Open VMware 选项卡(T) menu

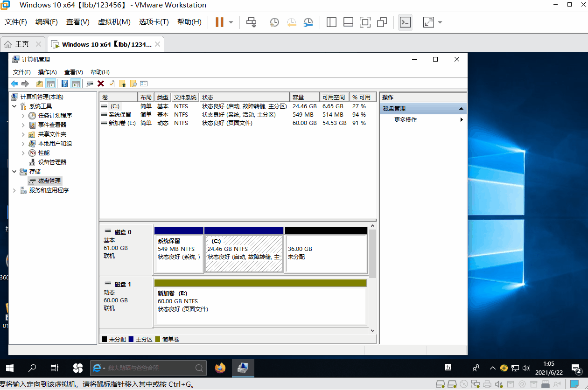(x=154, y=22)
